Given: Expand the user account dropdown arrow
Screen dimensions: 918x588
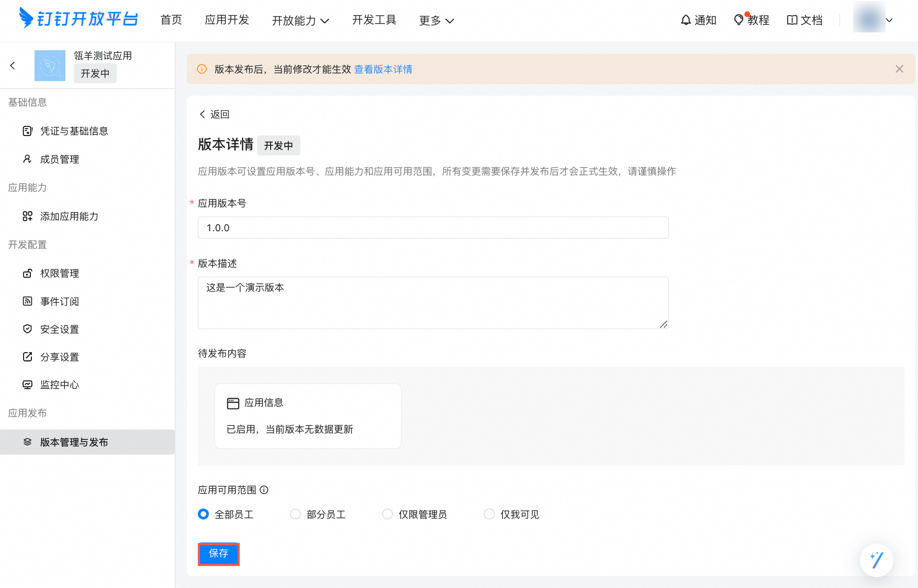Looking at the screenshot, I should point(889,20).
